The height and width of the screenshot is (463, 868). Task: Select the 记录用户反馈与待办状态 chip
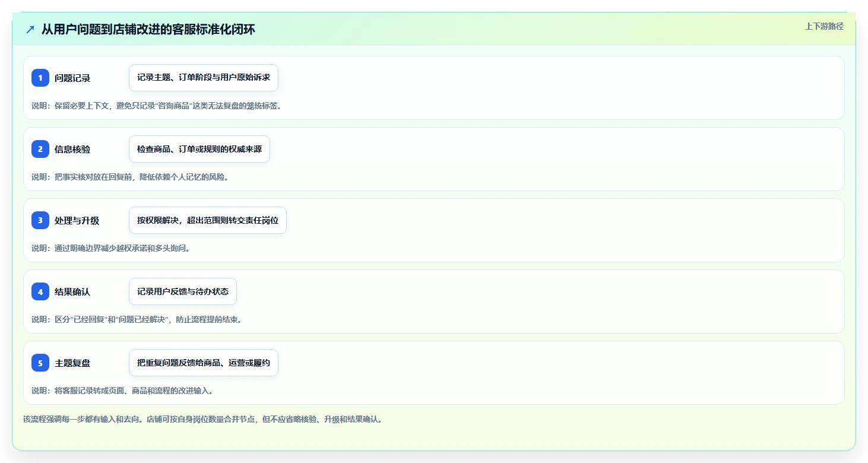183,291
